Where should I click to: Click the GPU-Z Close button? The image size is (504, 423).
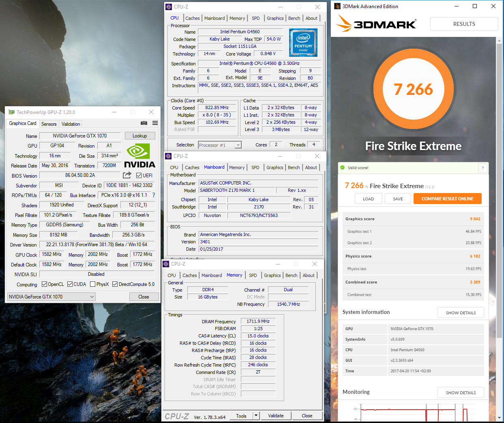144,297
